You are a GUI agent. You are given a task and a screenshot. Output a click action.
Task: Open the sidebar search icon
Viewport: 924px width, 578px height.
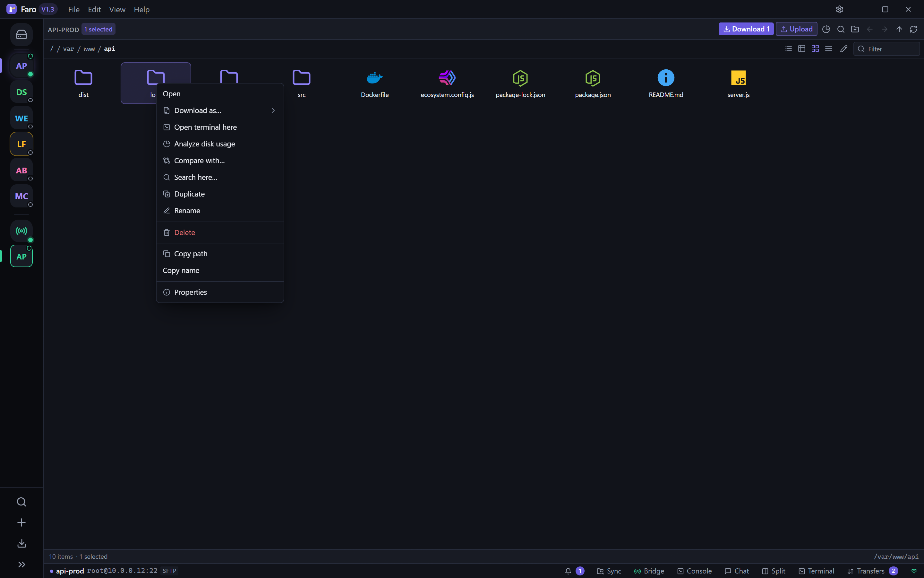tap(21, 502)
